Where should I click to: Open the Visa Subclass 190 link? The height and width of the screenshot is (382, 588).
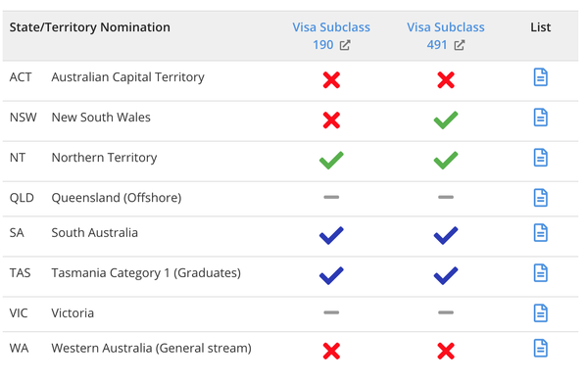tap(331, 36)
